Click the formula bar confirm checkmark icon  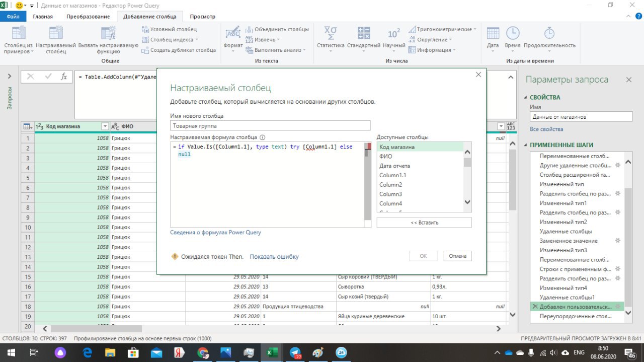tap(48, 77)
